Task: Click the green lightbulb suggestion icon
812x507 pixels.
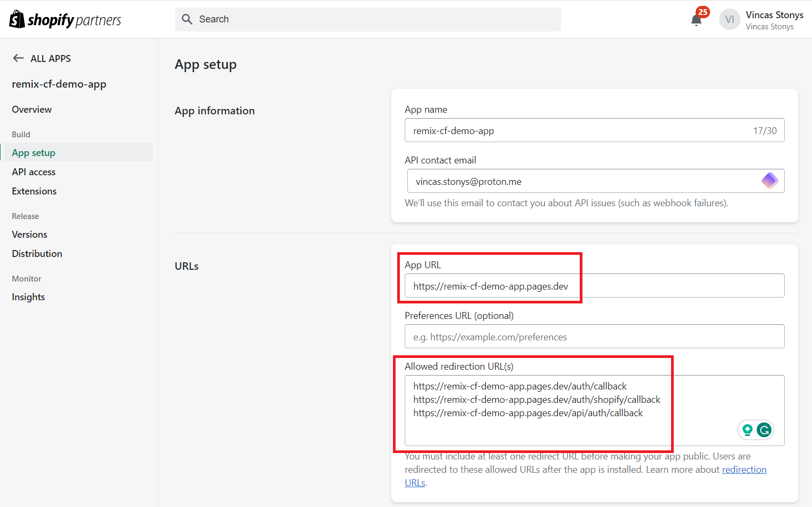Action: pyautogui.click(x=747, y=430)
